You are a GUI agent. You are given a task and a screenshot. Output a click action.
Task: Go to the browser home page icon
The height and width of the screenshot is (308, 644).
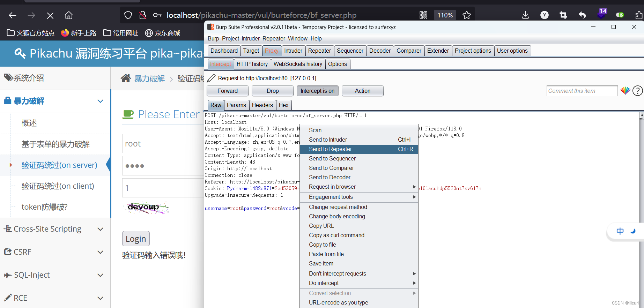69,15
